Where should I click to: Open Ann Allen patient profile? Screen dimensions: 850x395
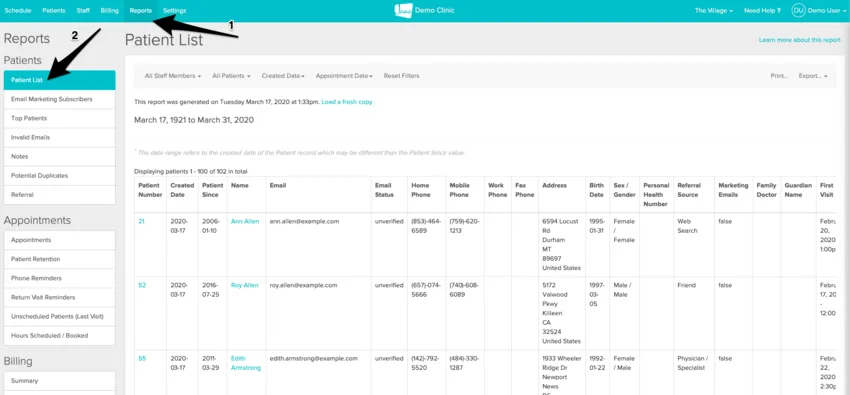pos(245,221)
